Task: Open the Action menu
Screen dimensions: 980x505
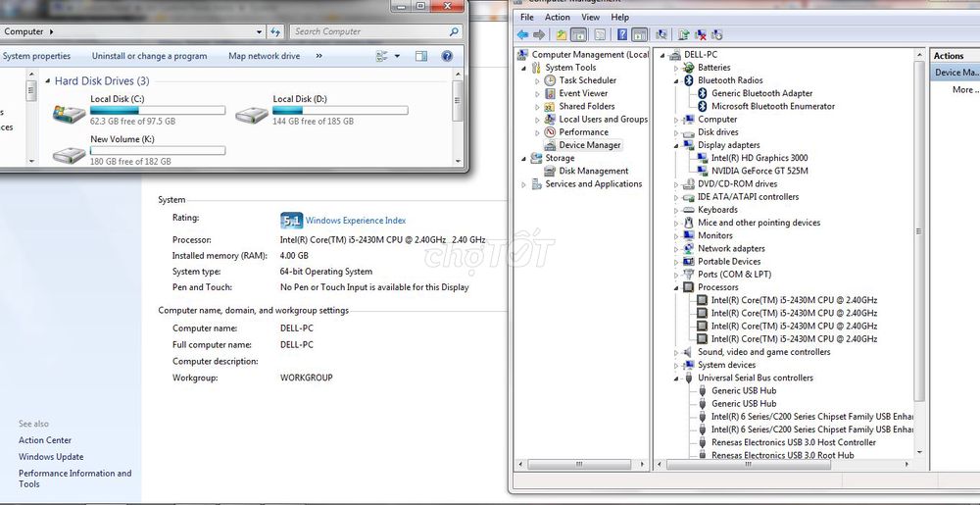Action: point(557,17)
